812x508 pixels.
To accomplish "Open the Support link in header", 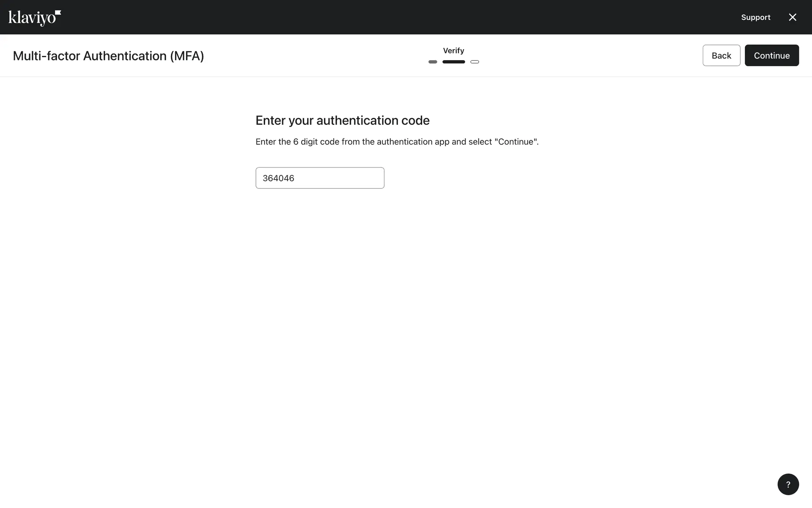I will [x=755, y=17].
